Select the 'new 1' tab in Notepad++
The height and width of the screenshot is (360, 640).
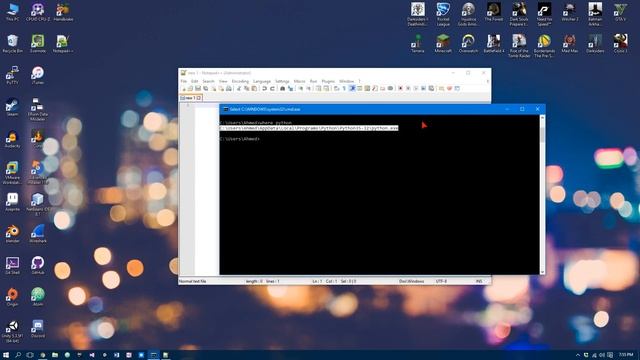[x=191, y=98]
